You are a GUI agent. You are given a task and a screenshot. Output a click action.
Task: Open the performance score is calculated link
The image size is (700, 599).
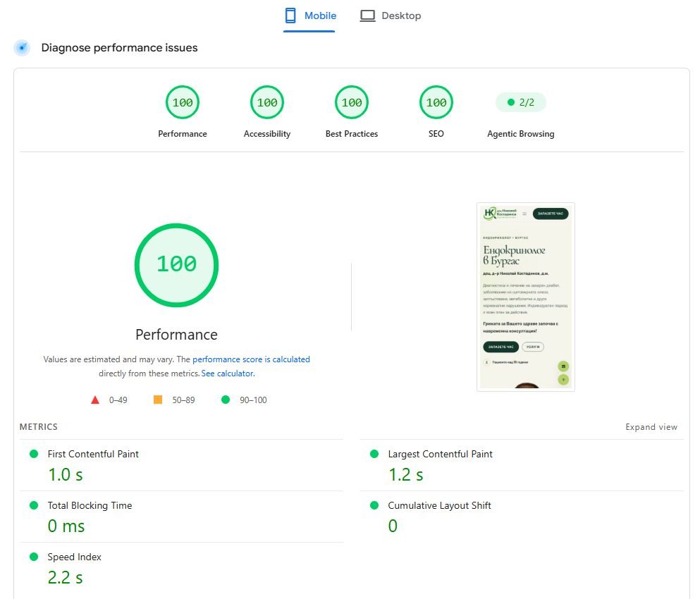(251, 359)
